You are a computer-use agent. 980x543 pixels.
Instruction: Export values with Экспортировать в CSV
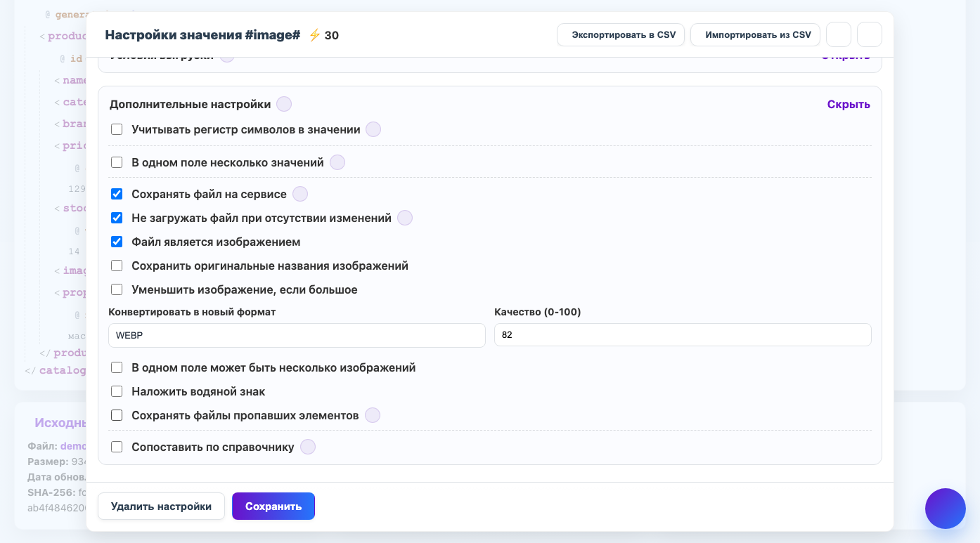[621, 34]
